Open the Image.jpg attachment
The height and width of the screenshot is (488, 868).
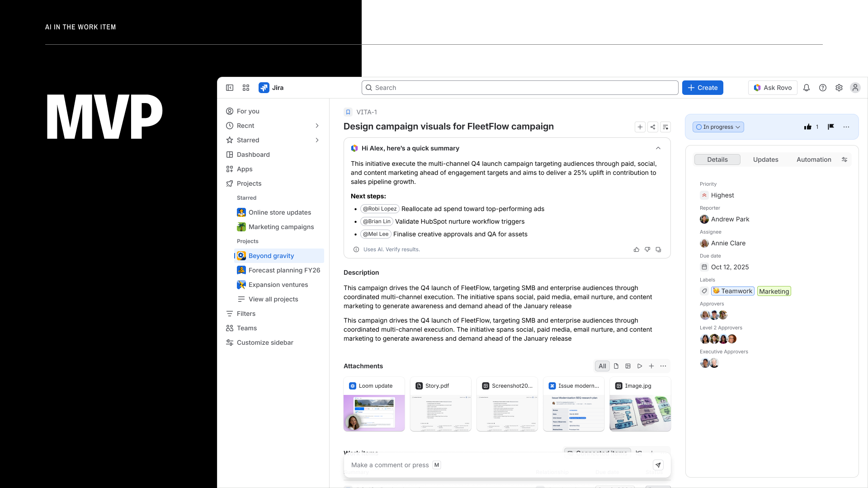tap(640, 404)
